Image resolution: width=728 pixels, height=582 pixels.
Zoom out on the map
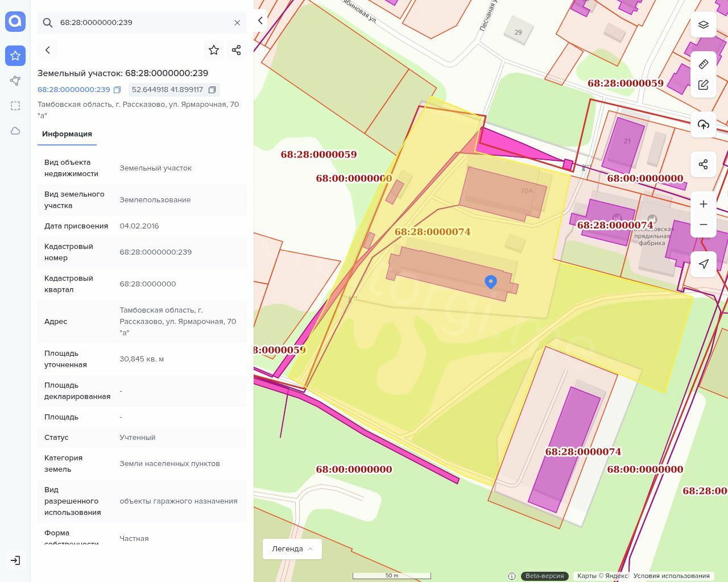[704, 225]
